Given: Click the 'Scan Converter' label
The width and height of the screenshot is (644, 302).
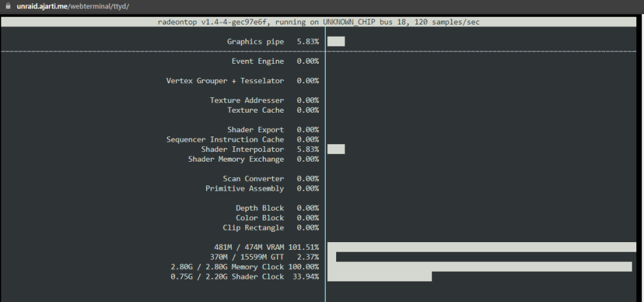Looking at the screenshot, I should [253, 179].
